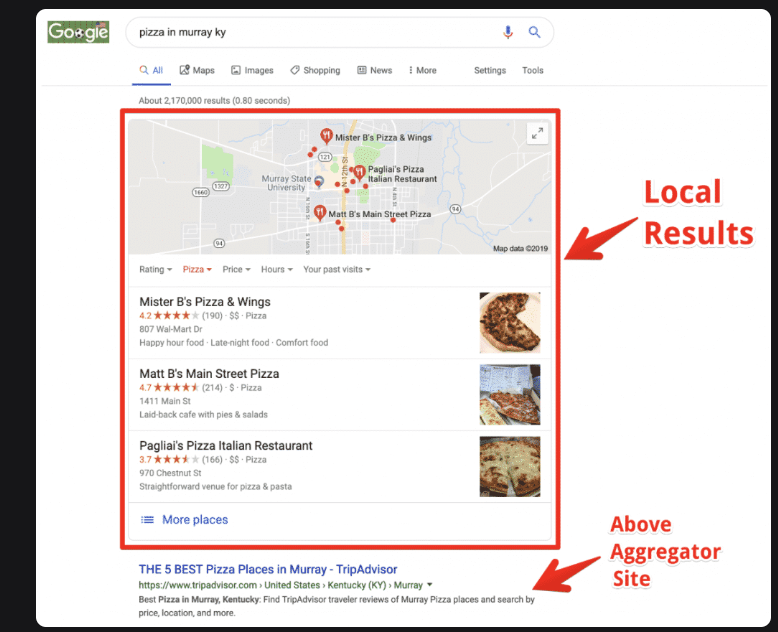Expand the map using fullscreen icon
The width and height of the screenshot is (778, 632).
click(x=537, y=133)
